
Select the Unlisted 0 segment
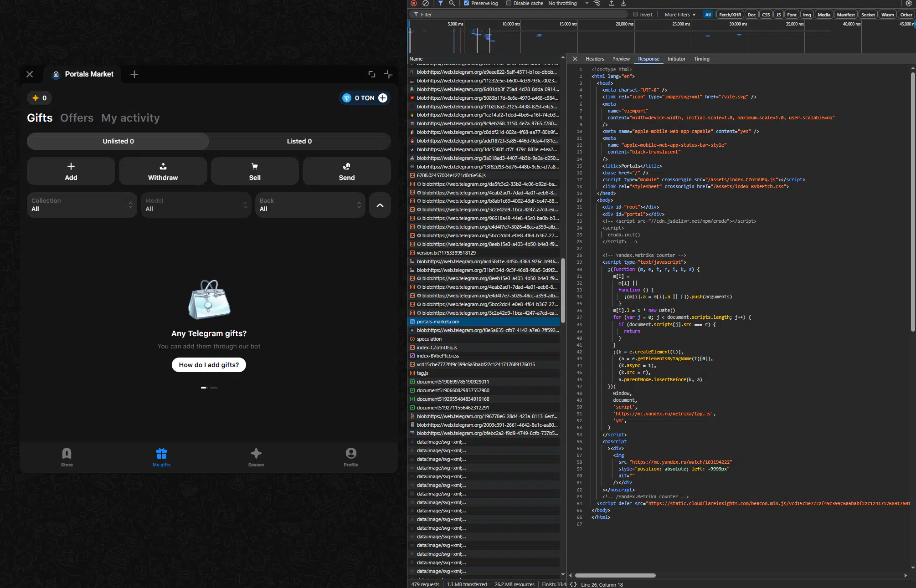[x=118, y=141]
